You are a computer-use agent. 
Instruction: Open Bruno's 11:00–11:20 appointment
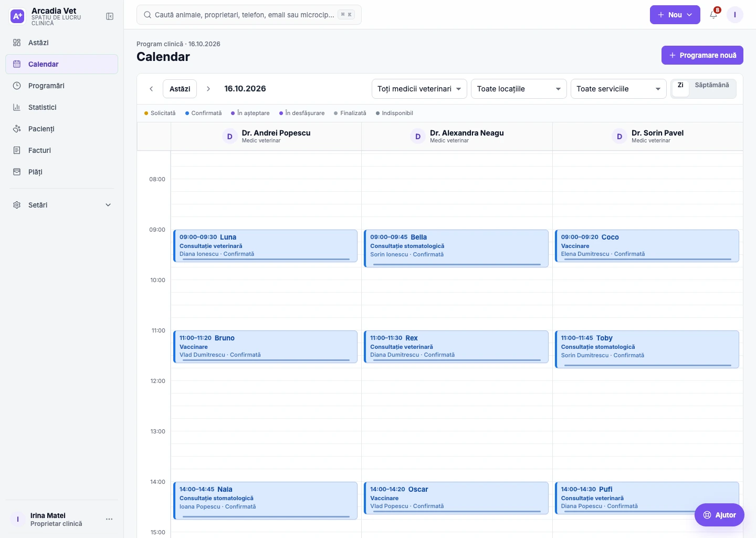pyautogui.click(x=266, y=347)
